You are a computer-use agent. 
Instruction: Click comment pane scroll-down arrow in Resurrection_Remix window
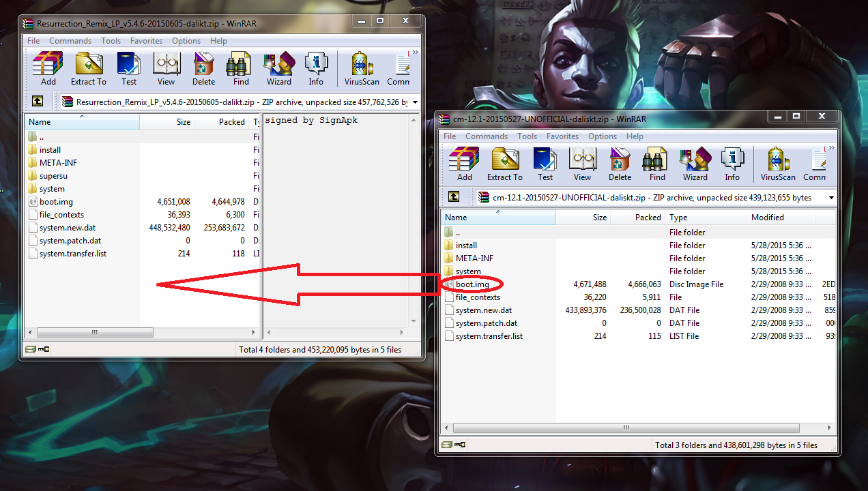tap(414, 321)
